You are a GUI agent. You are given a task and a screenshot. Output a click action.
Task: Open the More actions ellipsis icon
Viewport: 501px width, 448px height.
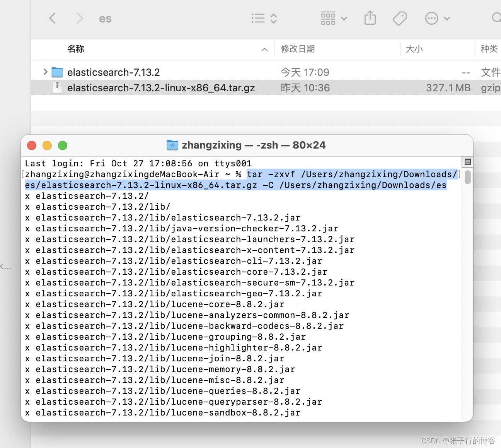(432, 18)
